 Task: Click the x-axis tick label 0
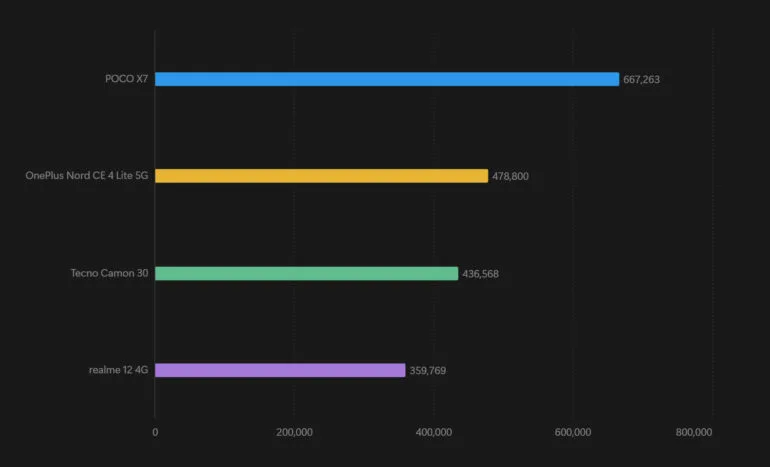point(155,433)
